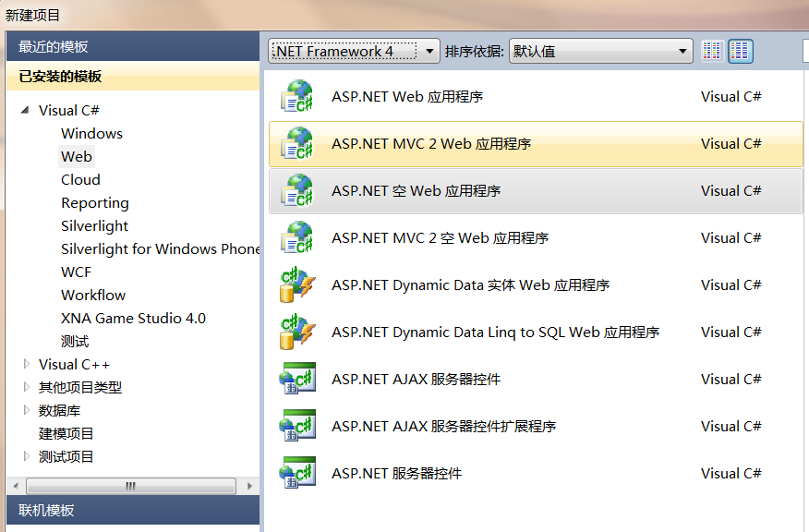
Task: Expand the 测试项目 tree node
Action: [x=26, y=456]
